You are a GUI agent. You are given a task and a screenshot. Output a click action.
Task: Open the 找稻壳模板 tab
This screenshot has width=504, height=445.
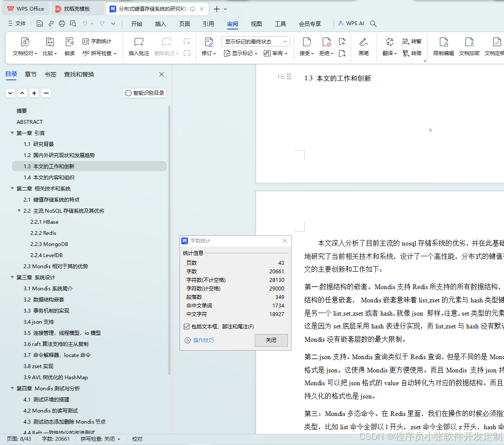pos(78,9)
